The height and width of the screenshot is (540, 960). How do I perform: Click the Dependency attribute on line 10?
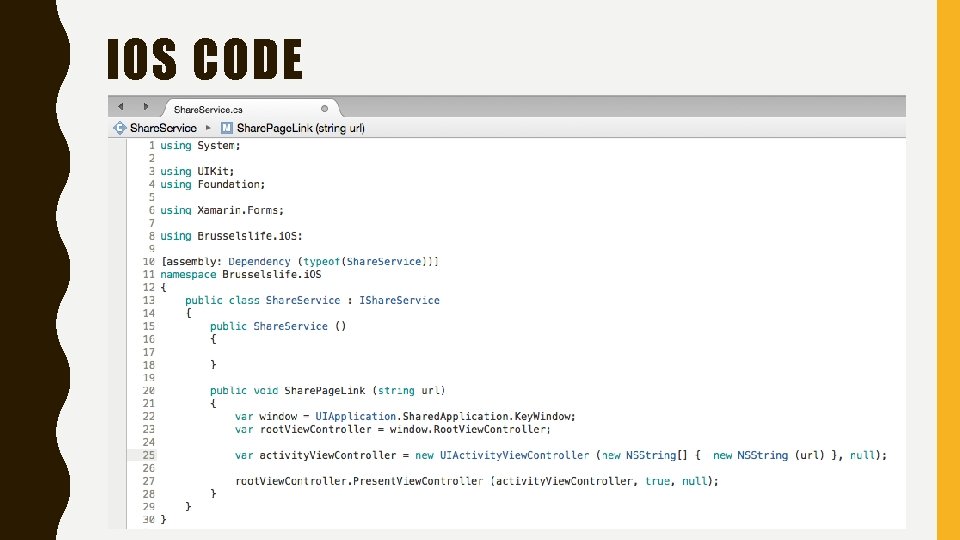pos(259,261)
